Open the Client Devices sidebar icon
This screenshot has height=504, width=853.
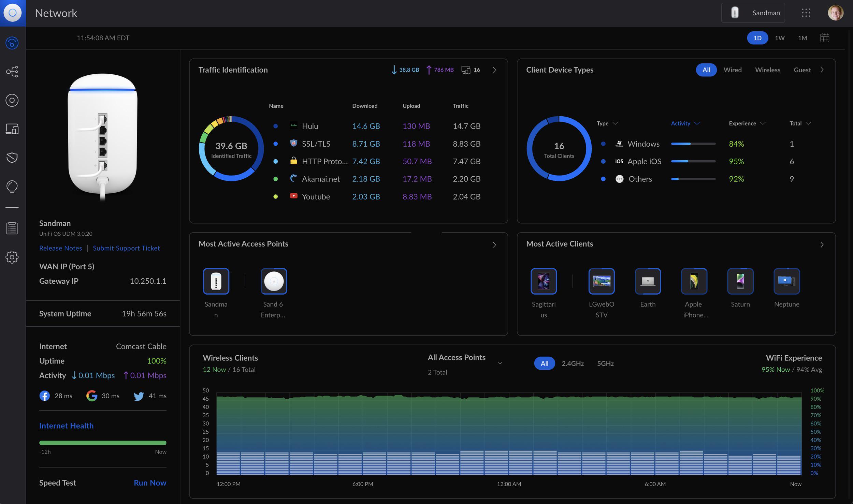pos(12,129)
